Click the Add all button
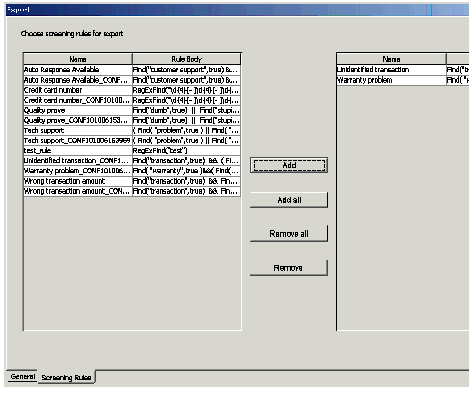470x396 pixels. [289, 200]
